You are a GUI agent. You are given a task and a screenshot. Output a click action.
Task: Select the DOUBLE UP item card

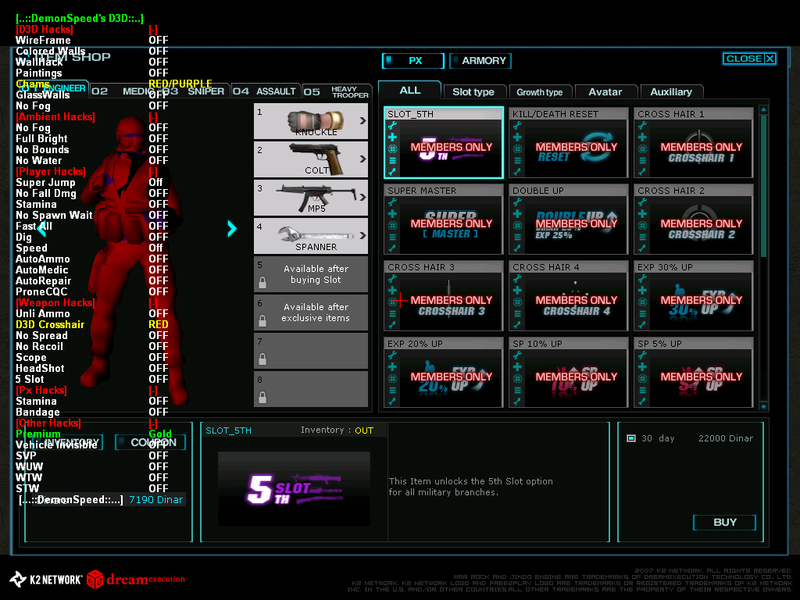coord(568,219)
